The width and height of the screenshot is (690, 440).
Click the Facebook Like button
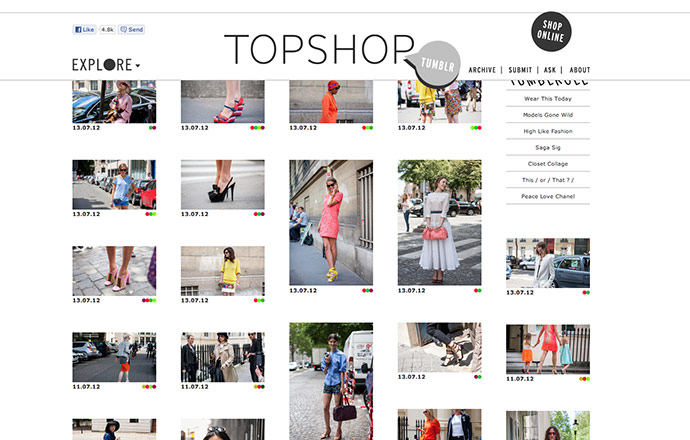[84, 29]
